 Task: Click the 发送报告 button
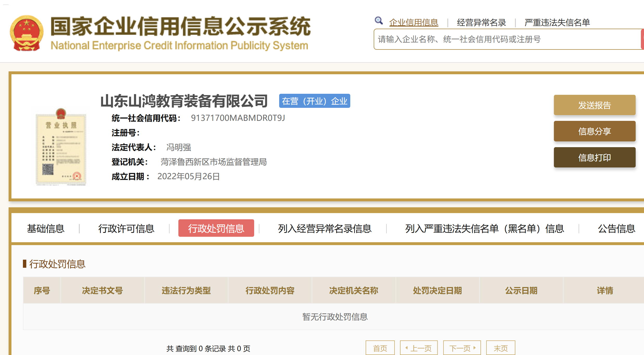point(594,105)
